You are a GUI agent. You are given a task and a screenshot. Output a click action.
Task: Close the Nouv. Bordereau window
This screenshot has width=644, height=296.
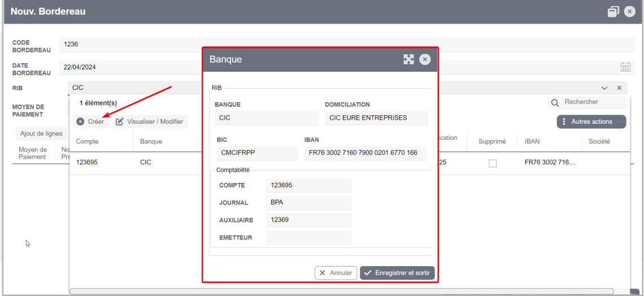pyautogui.click(x=630, y=11)
